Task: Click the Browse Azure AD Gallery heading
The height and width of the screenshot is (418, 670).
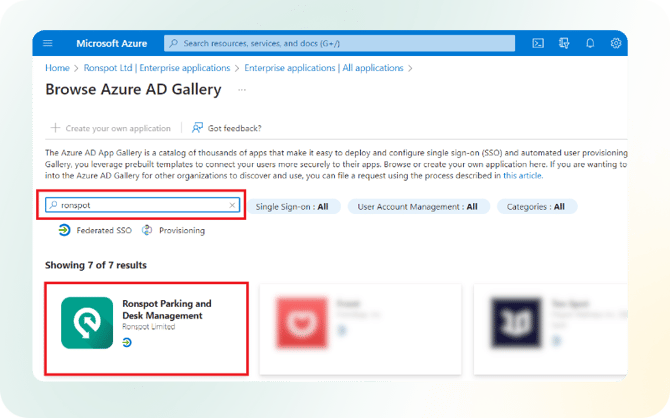Action: coord(133,89)
